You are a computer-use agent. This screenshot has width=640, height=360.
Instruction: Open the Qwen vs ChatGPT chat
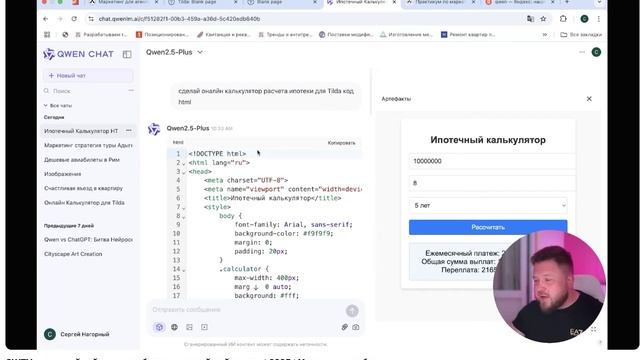[x=88, y=240]
